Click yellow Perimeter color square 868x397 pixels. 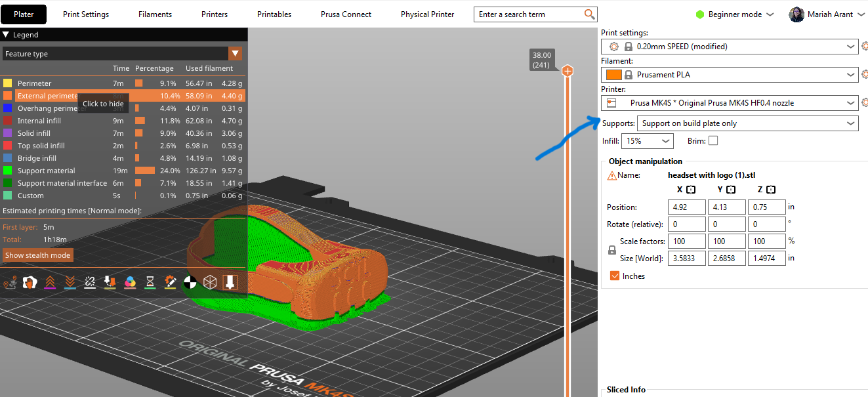pos(7,83)
